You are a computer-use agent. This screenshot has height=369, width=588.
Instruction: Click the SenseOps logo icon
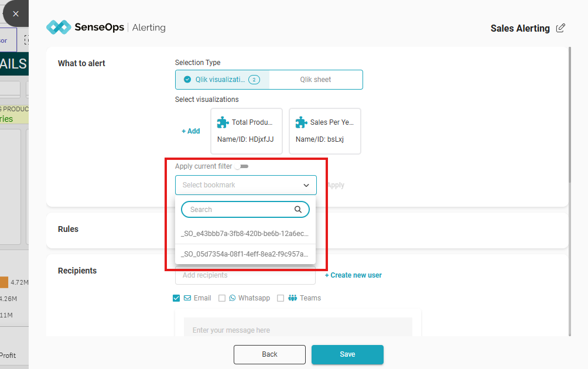point(59,28)
